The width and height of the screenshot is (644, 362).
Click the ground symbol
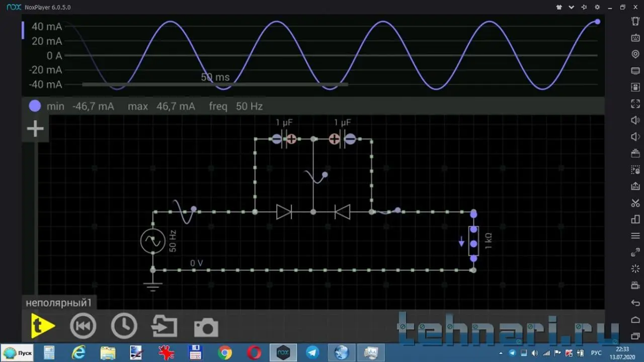tap(153, 286)
